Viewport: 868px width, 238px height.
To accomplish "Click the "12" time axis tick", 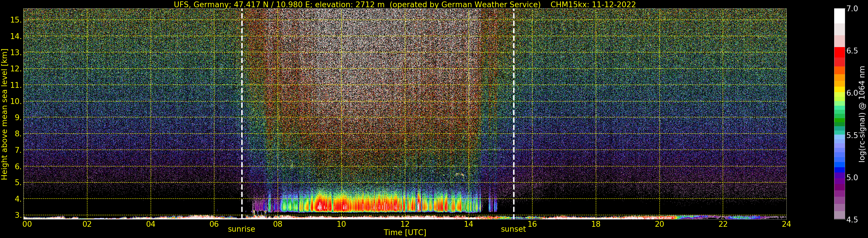I will coord(405,224).
